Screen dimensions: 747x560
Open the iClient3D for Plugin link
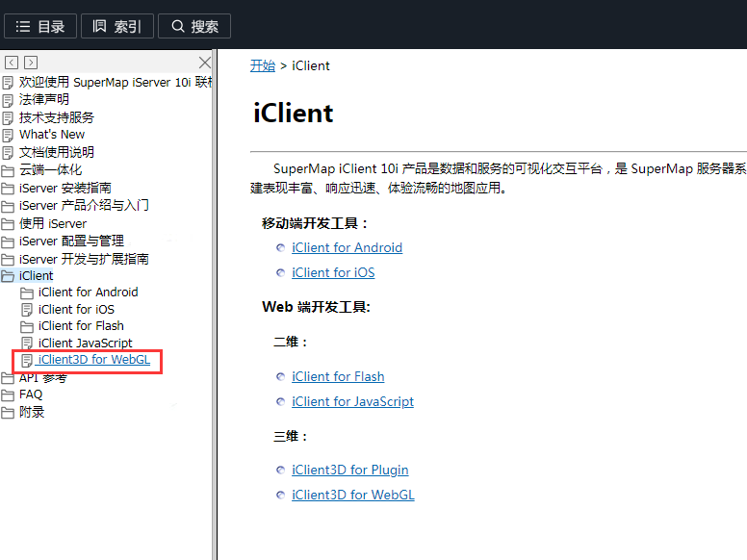349,470
